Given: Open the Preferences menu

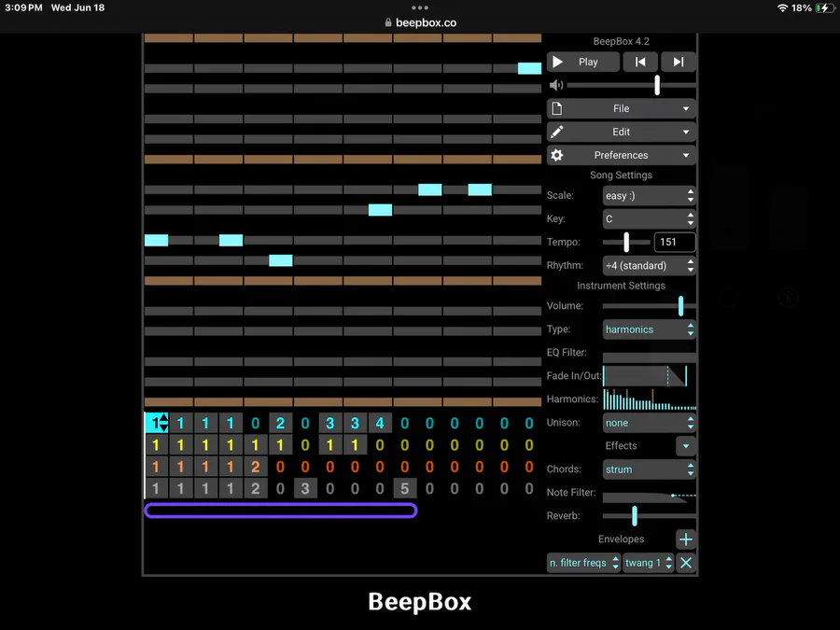Looking at the screenshot, I should click(622, 155).
